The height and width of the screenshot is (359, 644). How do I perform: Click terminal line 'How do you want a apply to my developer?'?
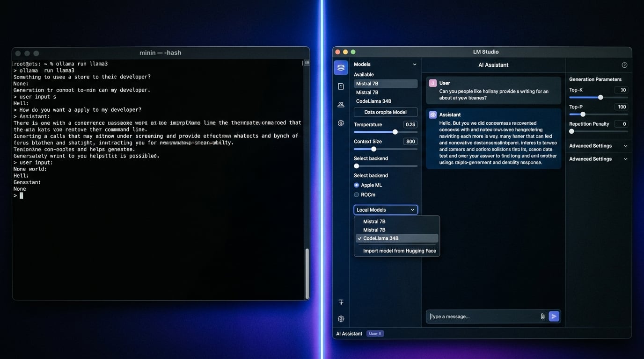tap(77, 110)
